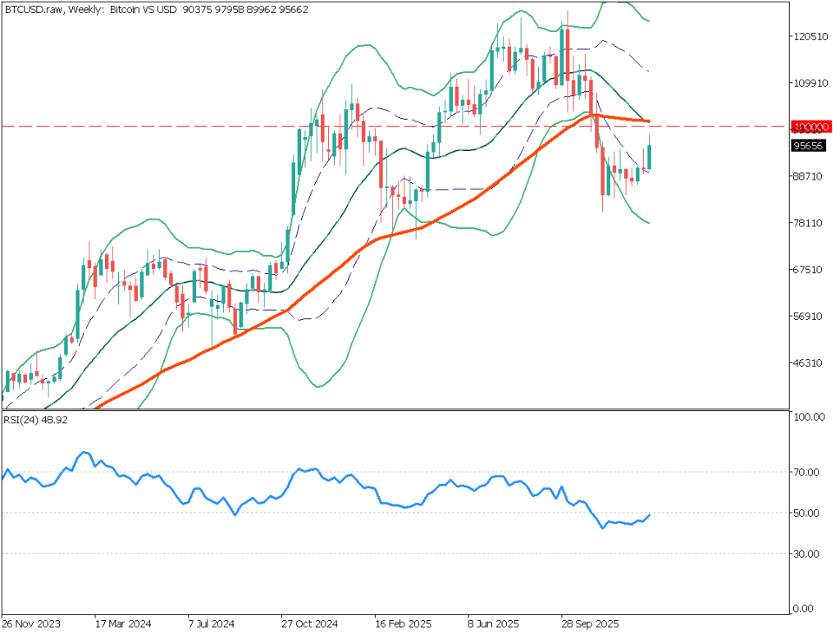
Task: Select the red dashed horizontal line
Action: click(x=246, y=126)
